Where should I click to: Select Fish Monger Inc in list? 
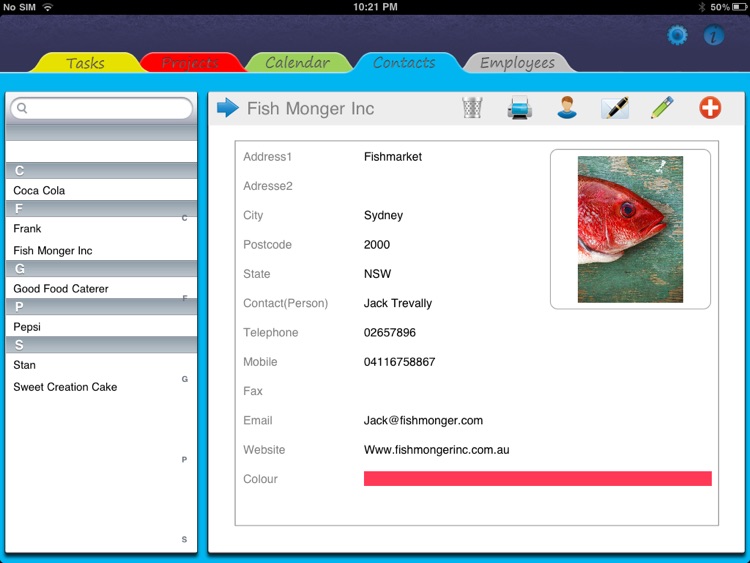(101, 251)
